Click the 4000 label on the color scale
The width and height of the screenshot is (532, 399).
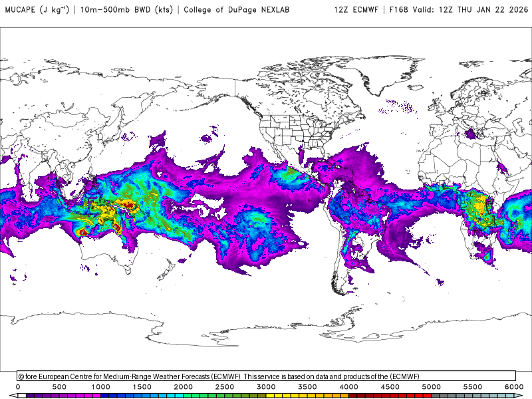349,387
